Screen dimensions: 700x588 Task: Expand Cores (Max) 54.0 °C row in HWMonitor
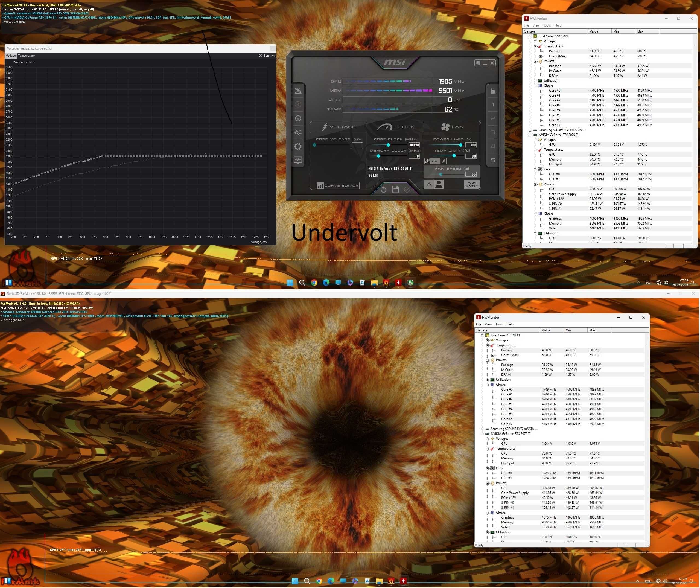pyautogui.click(x=540, y=56)
